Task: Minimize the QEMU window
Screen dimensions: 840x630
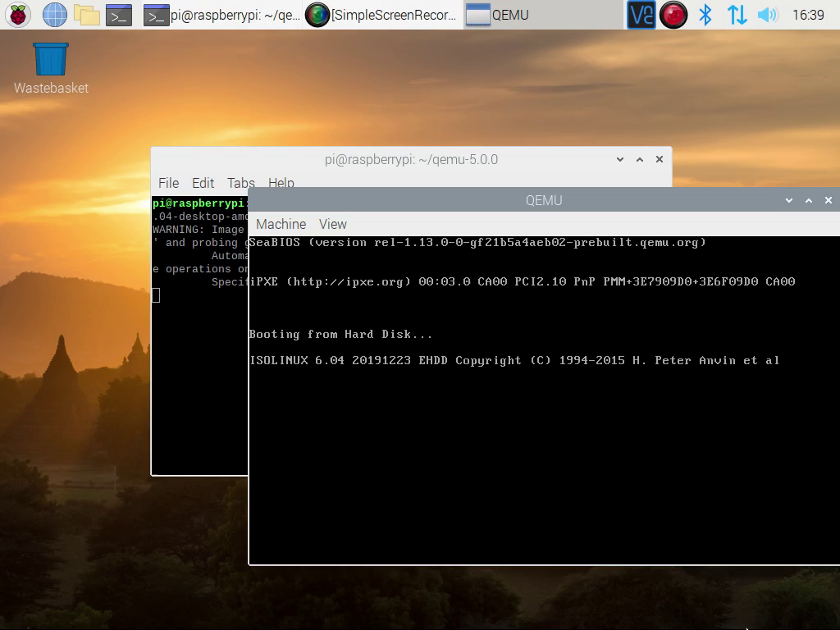Action: 789,200
